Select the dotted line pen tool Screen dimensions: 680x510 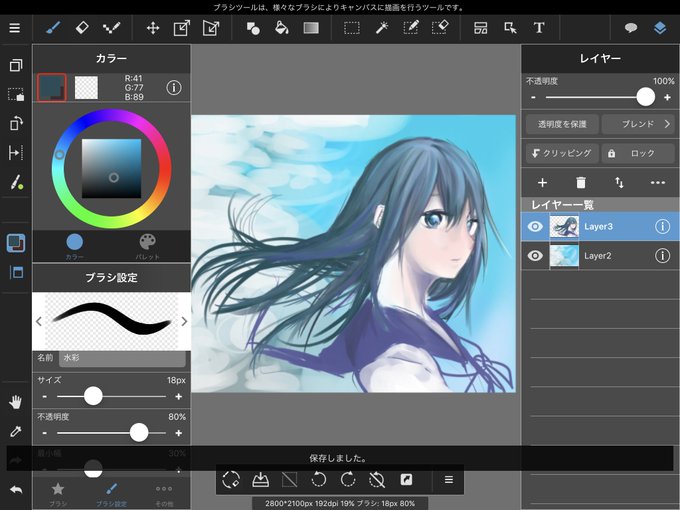(x=111, y=29)
